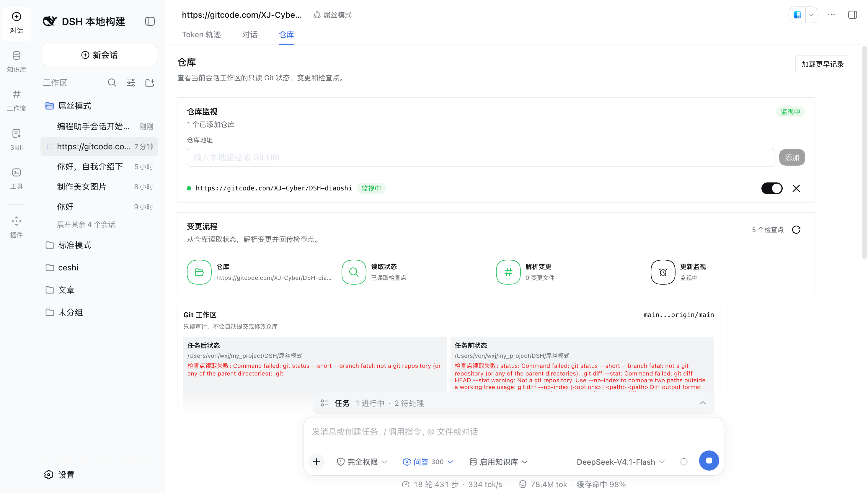Click the 任务 task list icon
This screenshot has width=868, height=493.
point(324,403)
